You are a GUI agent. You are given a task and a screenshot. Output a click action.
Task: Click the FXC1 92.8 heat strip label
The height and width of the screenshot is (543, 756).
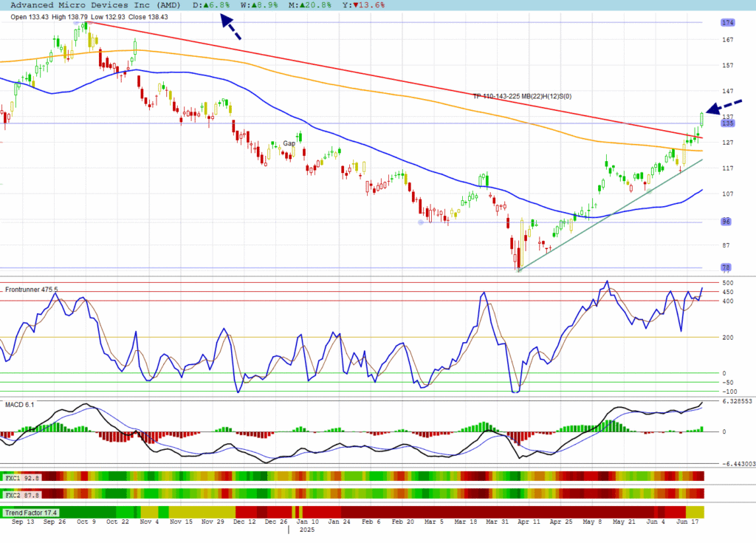[x=21, y=478]
